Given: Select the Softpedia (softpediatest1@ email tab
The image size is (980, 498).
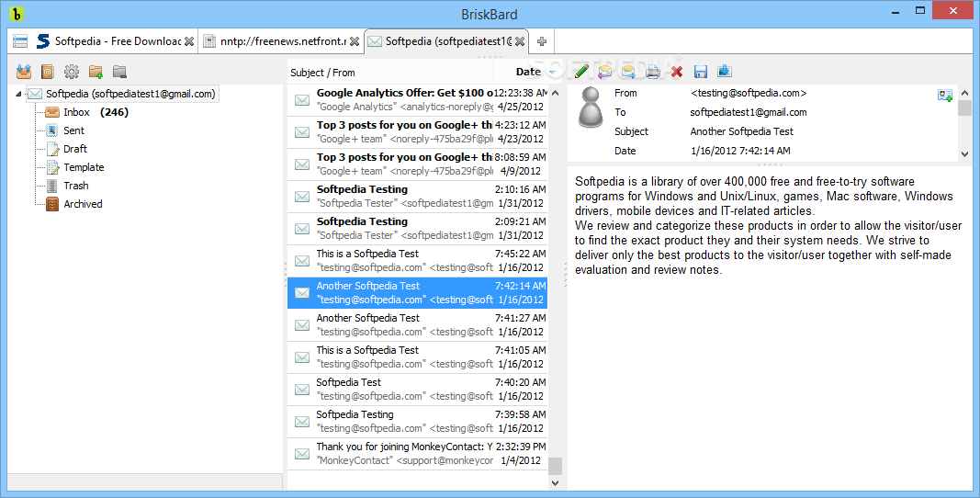Looking at the screenshot, I should [446, 41].
